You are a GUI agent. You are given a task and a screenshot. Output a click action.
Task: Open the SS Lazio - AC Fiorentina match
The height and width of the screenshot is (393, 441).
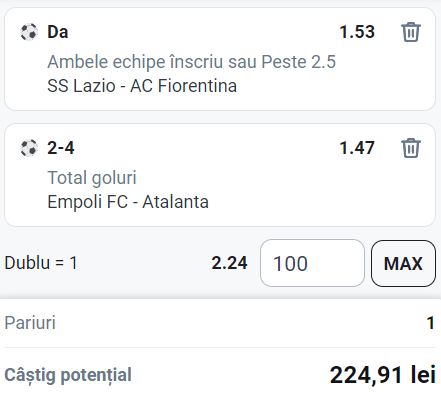click(142, 86)
